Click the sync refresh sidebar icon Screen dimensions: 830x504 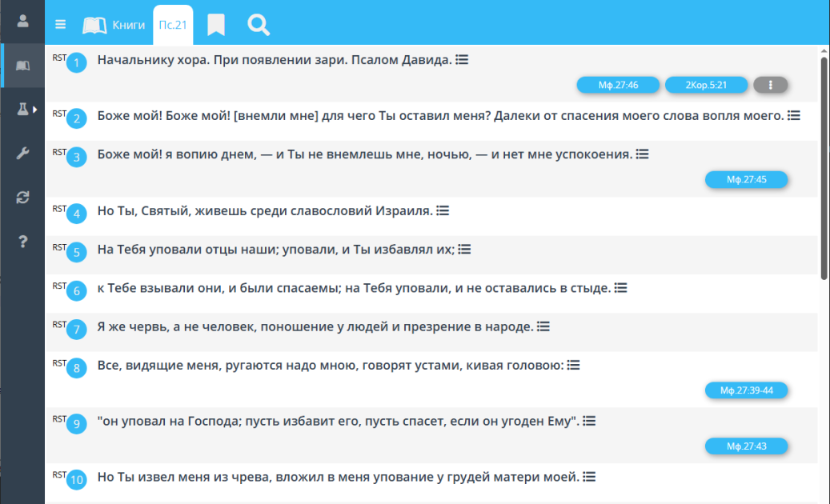click(22, 198)
